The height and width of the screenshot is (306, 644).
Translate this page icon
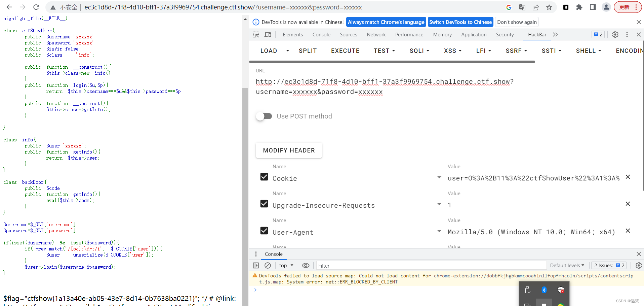522,7
